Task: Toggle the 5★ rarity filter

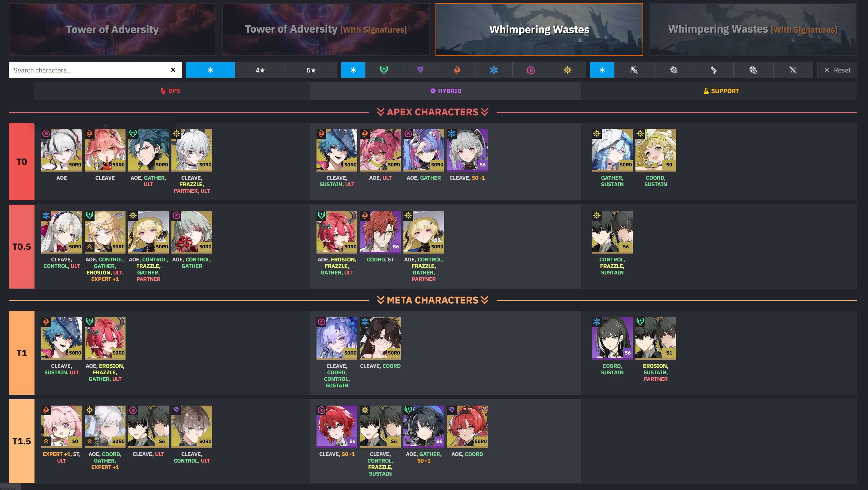Action: coord(311,70)
